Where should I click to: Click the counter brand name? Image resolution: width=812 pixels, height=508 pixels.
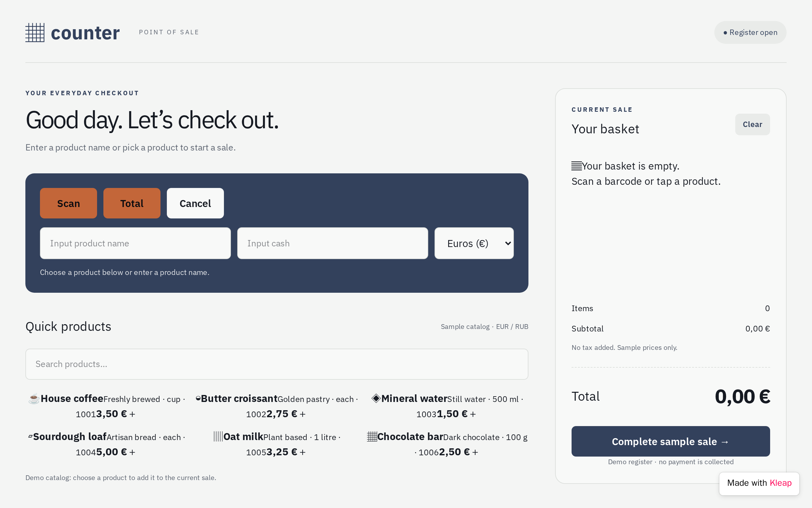(85, 33)
